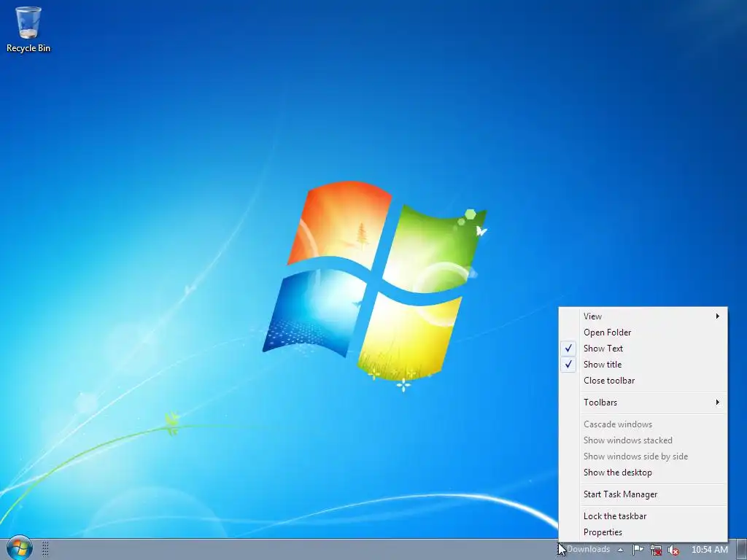Click the greyed Show windows stacked entry
This screenshot has height=560, width=747.
point(643,440)
